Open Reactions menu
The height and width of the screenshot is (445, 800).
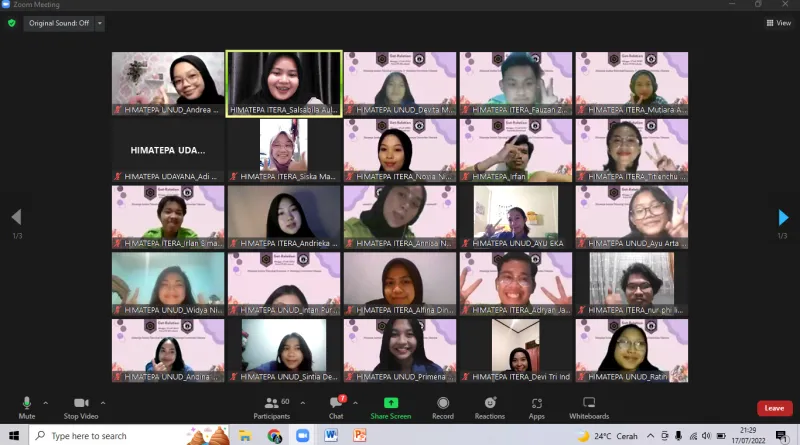click(x=490, y=406)
